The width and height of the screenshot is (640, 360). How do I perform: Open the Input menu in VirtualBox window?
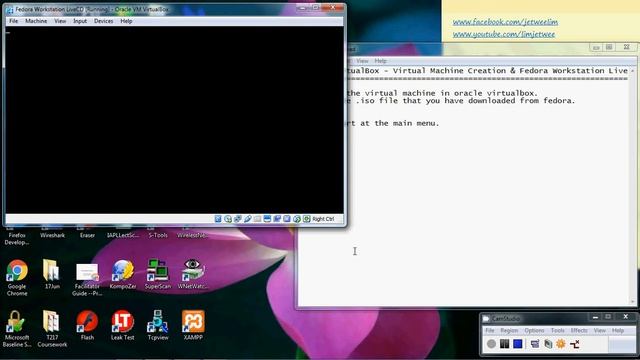[80, 21]
